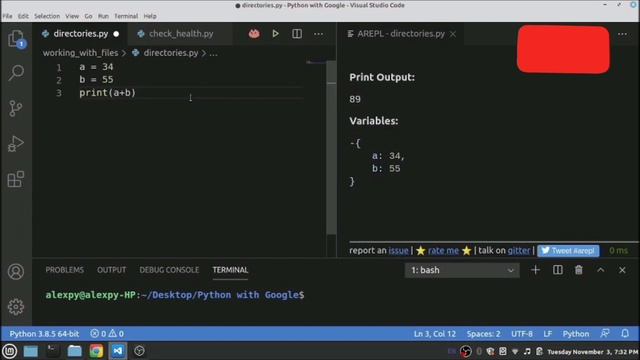This screenshot has width=640, height=360.
Task: Open the Run and Debug view
Action: 16,144
